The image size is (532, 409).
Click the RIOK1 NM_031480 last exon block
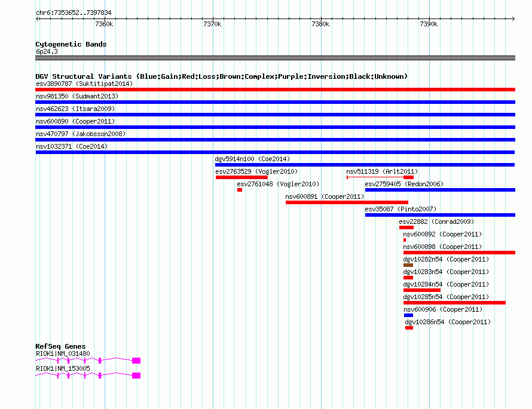pos(136,361)
